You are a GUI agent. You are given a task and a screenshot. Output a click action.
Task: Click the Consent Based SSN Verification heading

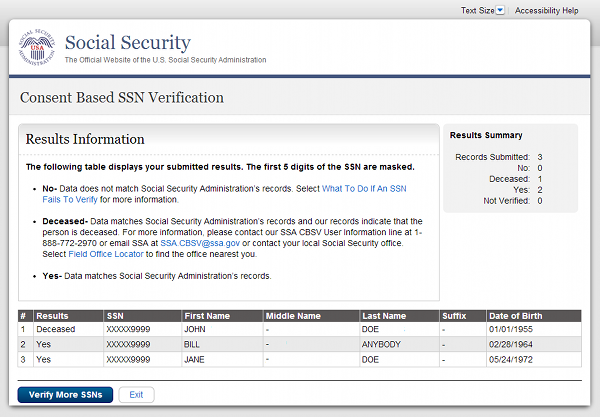click(x=122, y=98)
